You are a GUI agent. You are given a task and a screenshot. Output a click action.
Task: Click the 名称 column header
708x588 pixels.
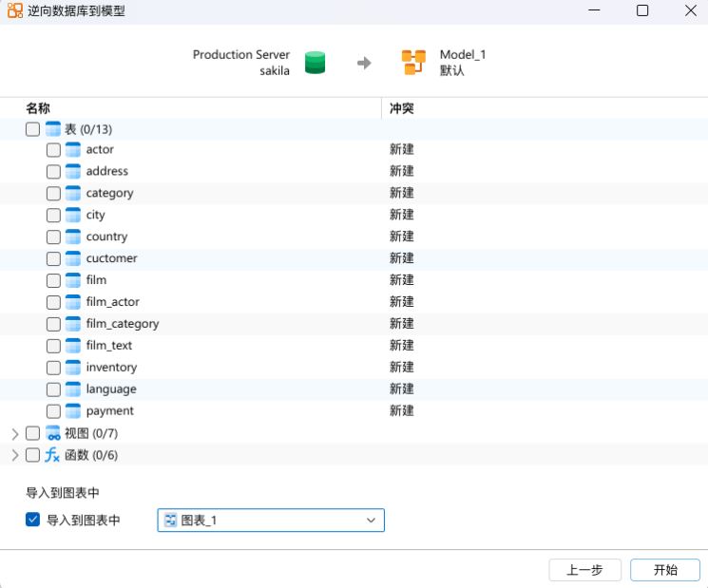pos(38,108)
